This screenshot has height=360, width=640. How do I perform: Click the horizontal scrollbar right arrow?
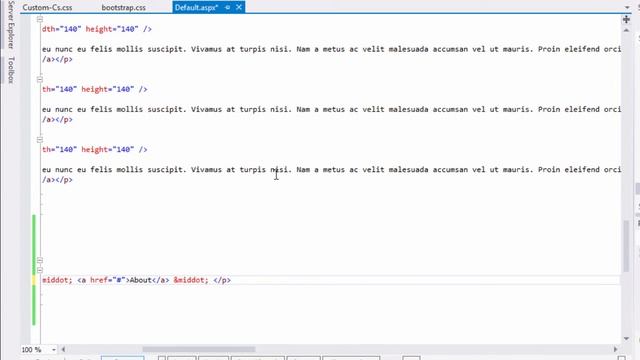[616, 349]
